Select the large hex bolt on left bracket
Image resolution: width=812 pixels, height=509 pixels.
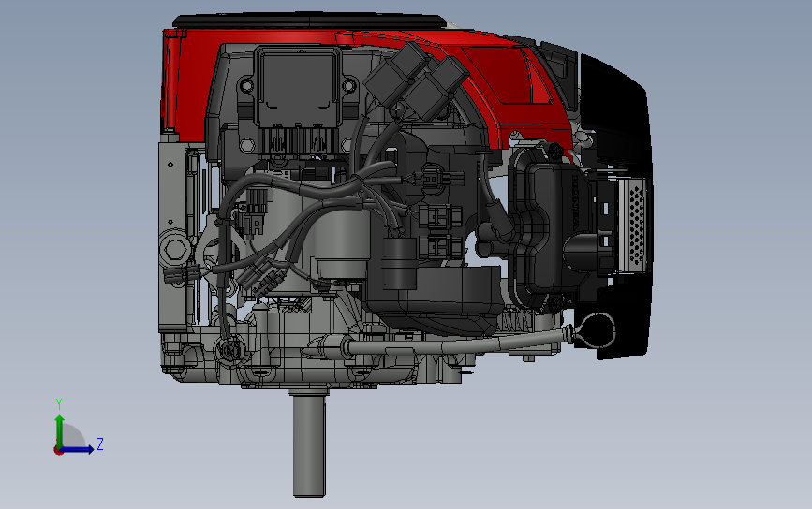tap(174, 249)
